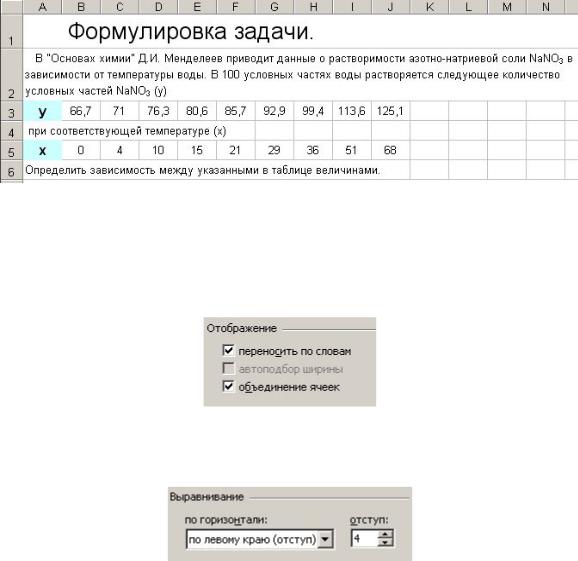Select column header F
The image size is (578, 561).
point(236,7)
